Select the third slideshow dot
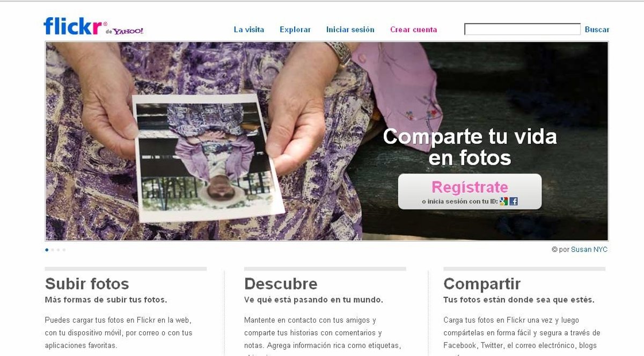644x356 pixels. (58, 250)
